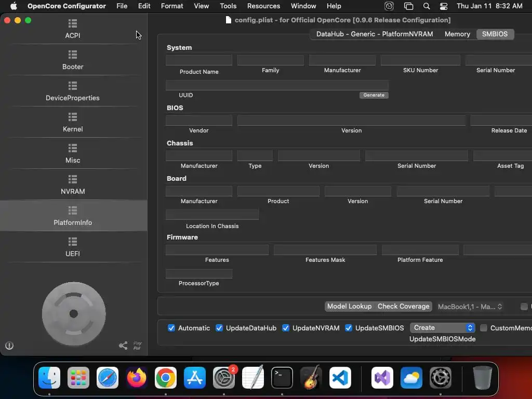Screen dimensions: 532x399
Task: Open the MacBook1,1 model dropdown
Action: point(470,307)
